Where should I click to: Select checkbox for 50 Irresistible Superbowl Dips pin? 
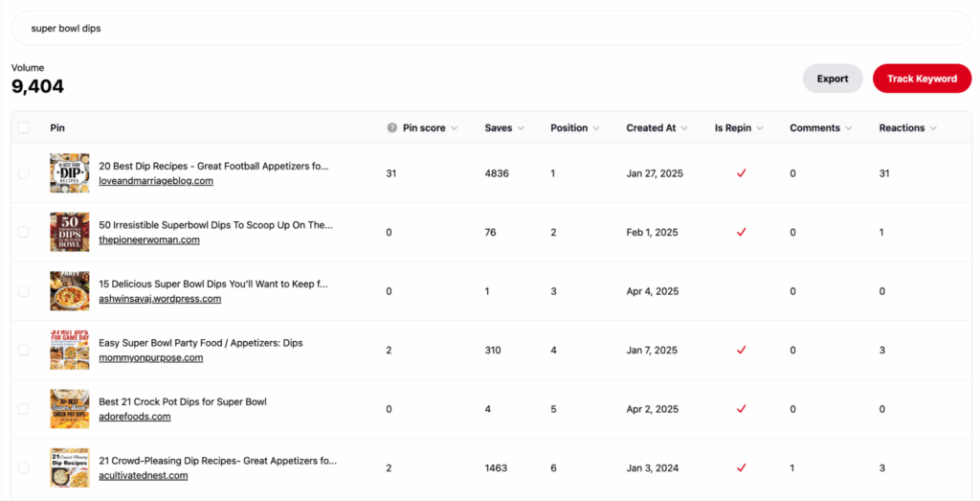24,232
